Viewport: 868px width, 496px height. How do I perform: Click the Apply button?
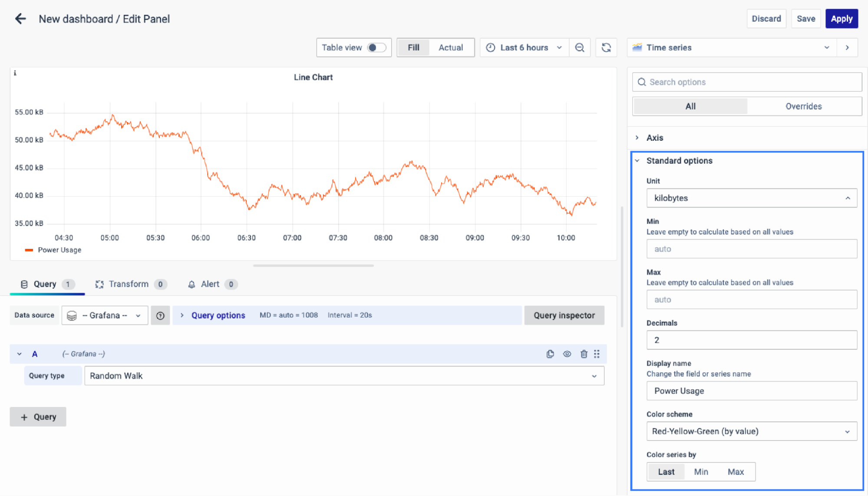(841, 19)
